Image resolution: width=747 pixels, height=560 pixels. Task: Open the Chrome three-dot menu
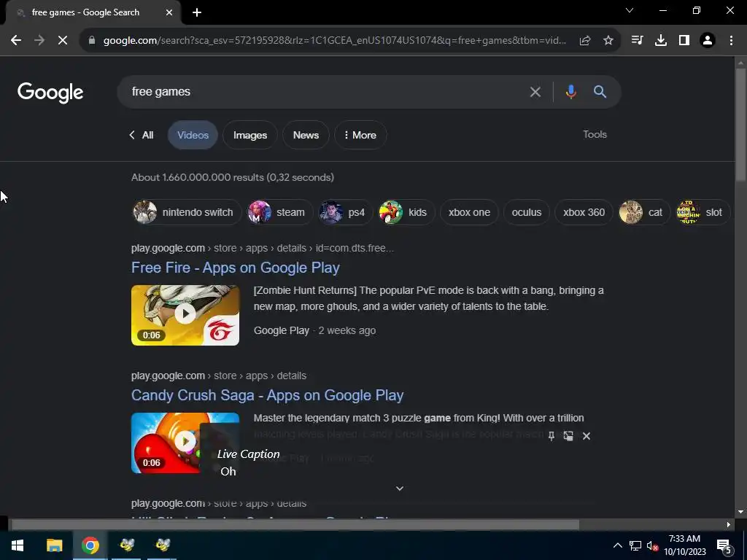[x=731, y=41]
